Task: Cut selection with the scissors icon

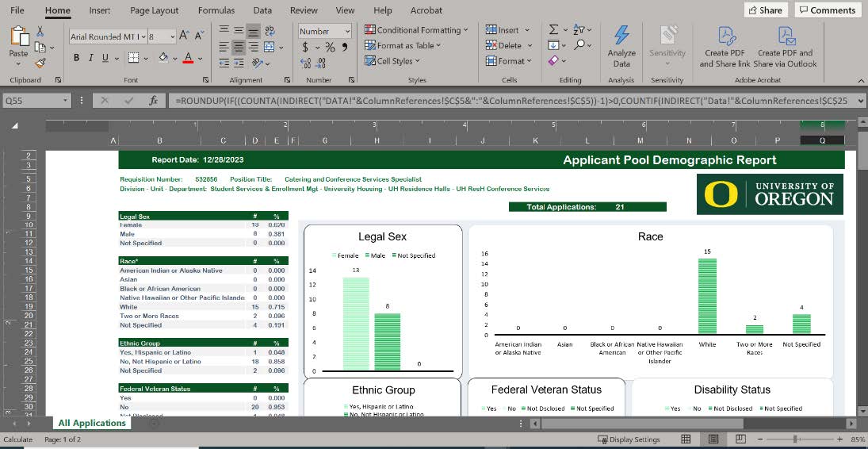Action: click(x=40, y=31)
